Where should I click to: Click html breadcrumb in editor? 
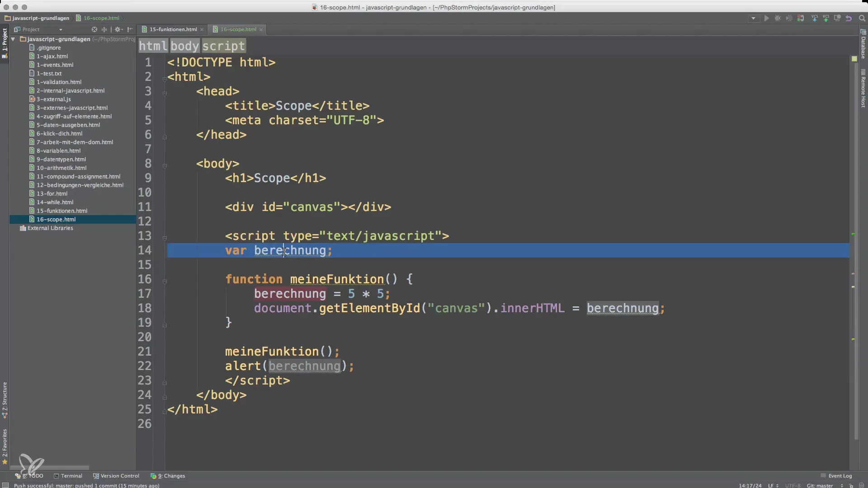click(153, 46)
